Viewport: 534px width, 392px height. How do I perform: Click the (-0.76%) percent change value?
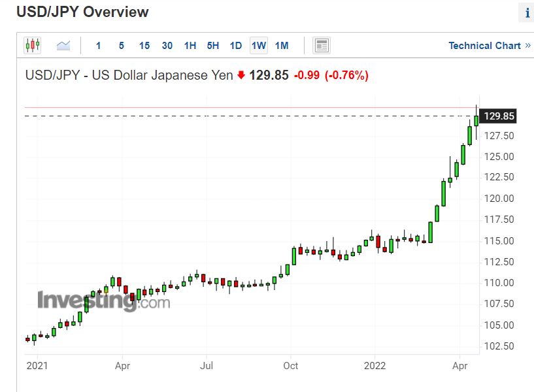click(x=346, y=75)
